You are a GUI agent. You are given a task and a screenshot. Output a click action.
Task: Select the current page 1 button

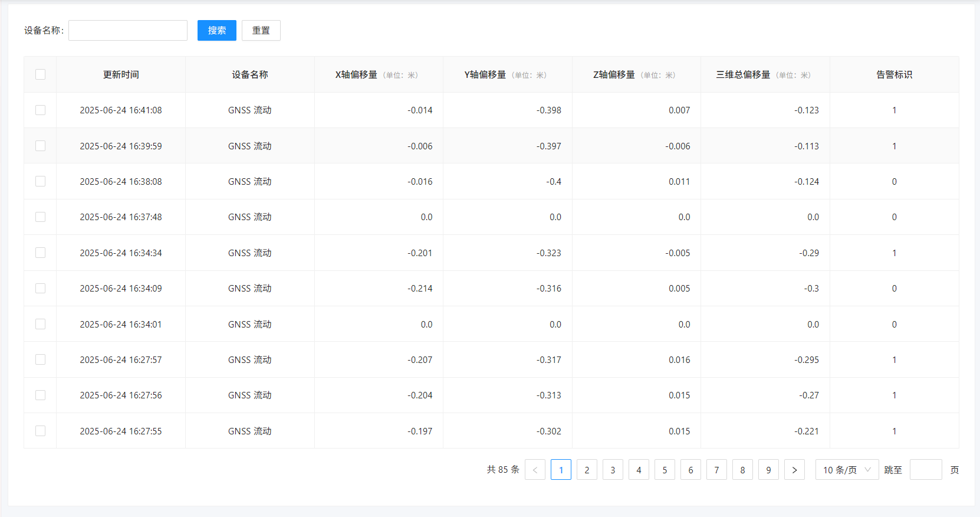[x=561, y=470]
